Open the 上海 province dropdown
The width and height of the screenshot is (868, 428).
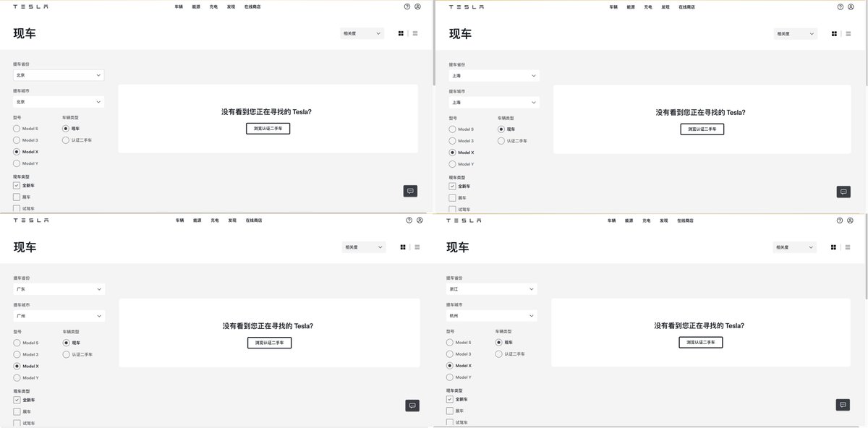click(494, 75)
